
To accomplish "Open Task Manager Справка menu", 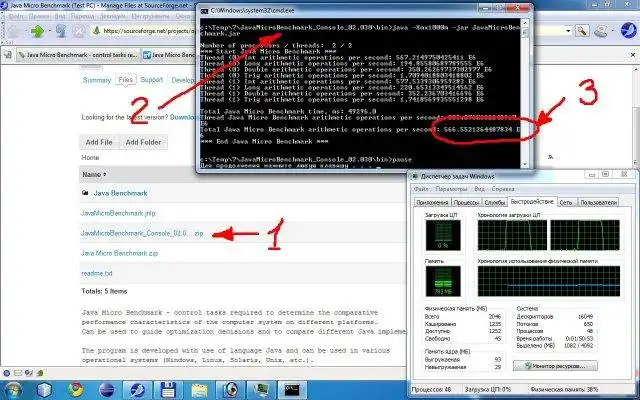I will 502,189.
